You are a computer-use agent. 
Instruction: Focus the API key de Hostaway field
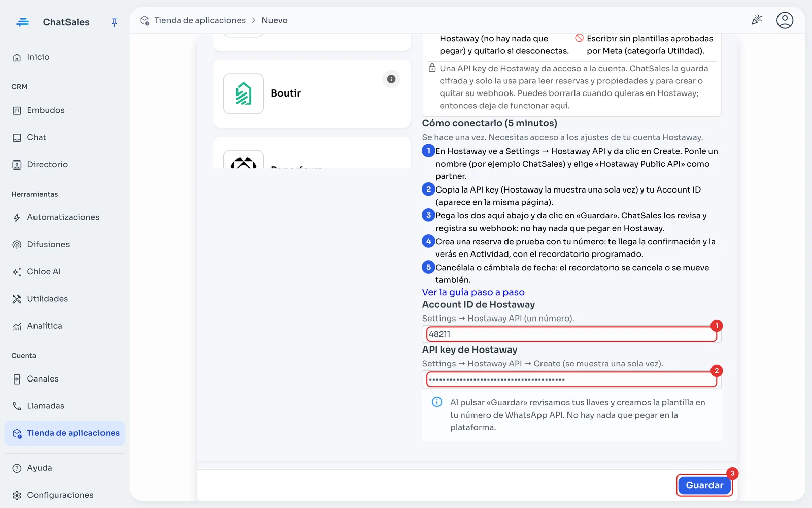coord(571,379)
